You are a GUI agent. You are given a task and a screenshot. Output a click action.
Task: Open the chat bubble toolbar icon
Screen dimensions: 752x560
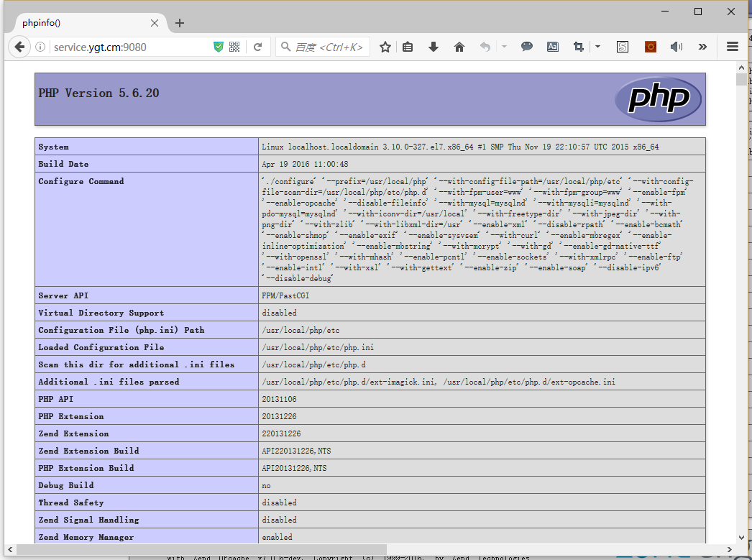tap(527, 47)
